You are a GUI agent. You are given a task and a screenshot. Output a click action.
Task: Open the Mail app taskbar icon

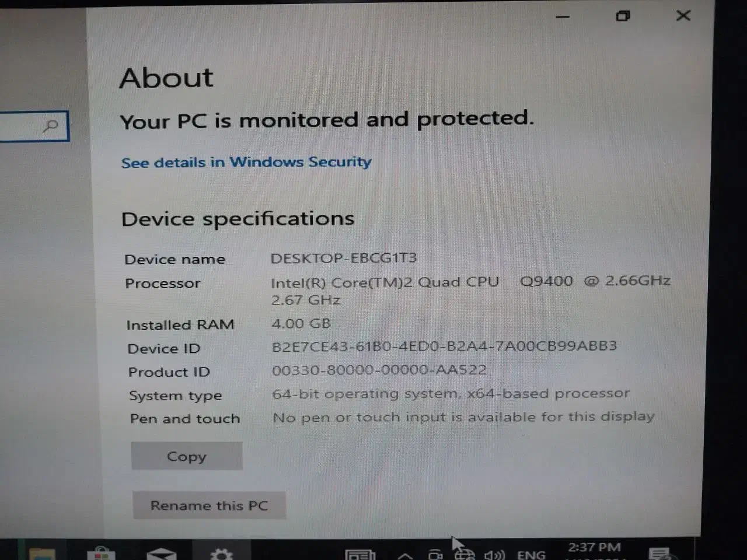click(x=162, y=554)
